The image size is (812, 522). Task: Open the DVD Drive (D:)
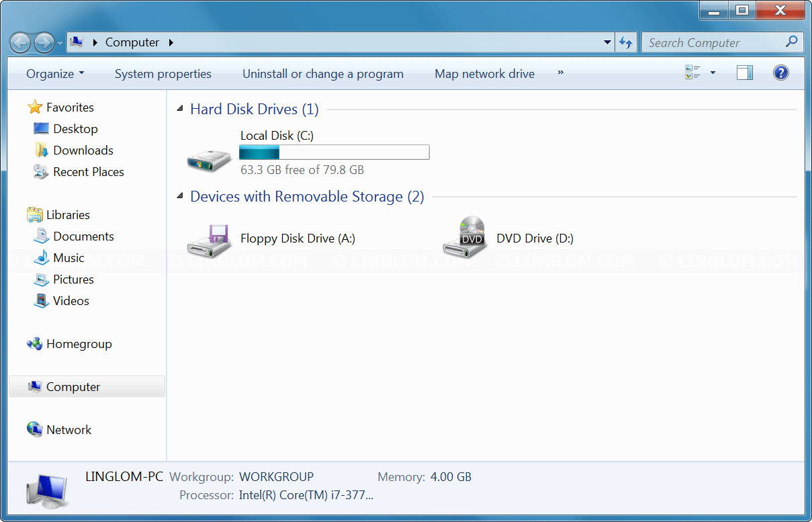tap(534, 238)
